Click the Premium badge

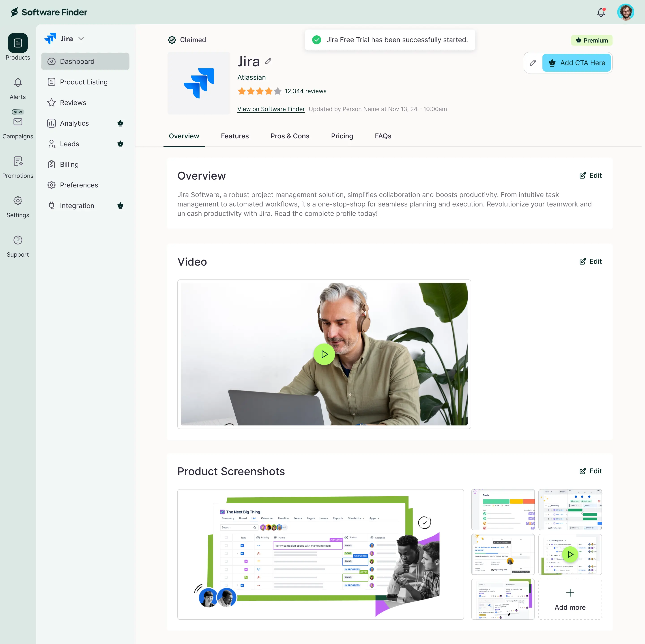pos(591,40)
